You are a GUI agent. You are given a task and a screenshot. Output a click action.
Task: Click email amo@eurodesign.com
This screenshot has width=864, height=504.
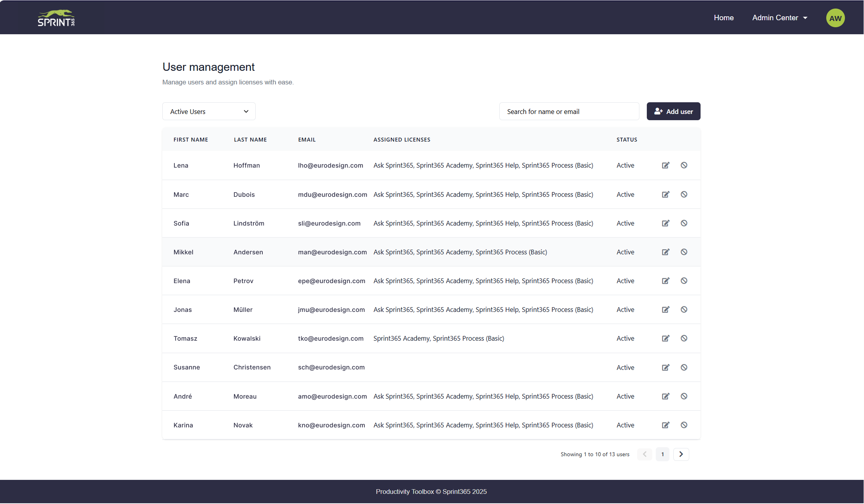tap(332, 396)
